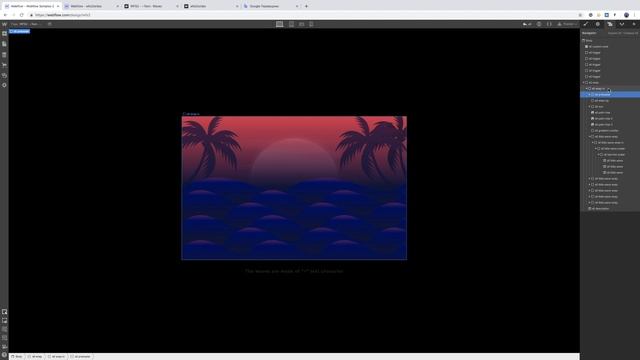Open the Style panel brush tab
This screenshot has height=360, width=640.
click(x=586, y=24)
